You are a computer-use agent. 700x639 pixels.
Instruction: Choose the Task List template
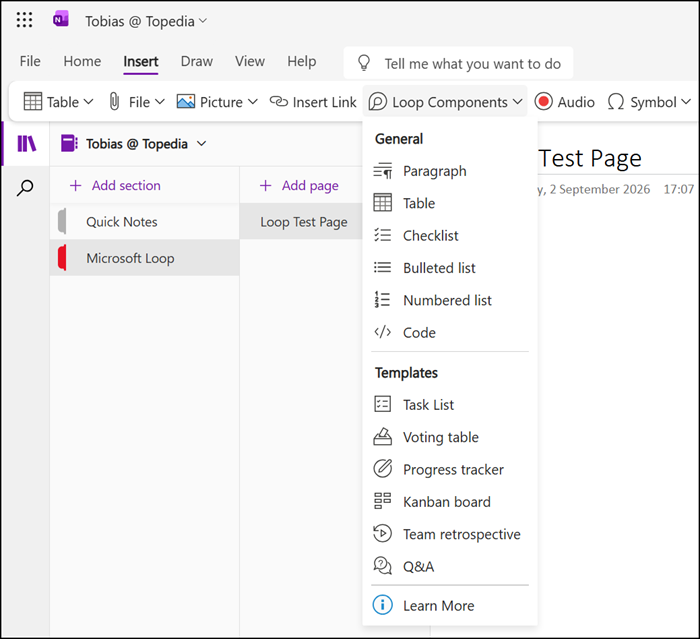tap(450, 405)
